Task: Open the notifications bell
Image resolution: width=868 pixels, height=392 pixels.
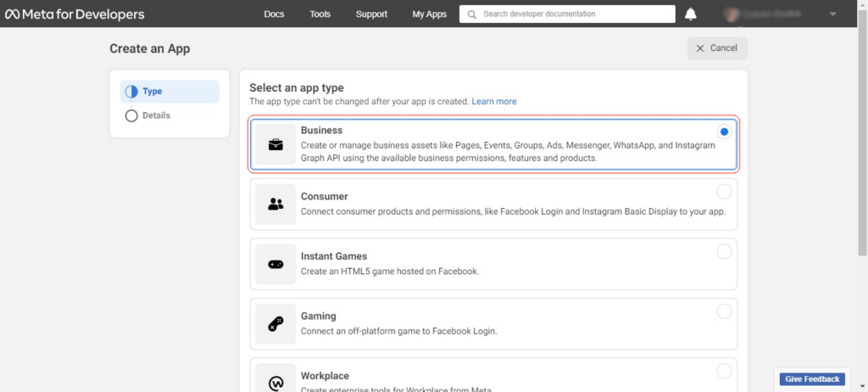Action: [x=690, y=14]
